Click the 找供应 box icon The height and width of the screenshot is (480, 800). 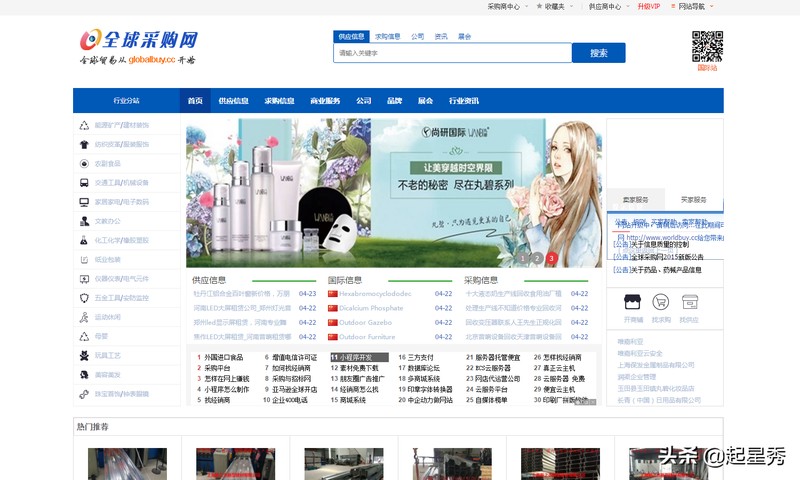point(689,302)
